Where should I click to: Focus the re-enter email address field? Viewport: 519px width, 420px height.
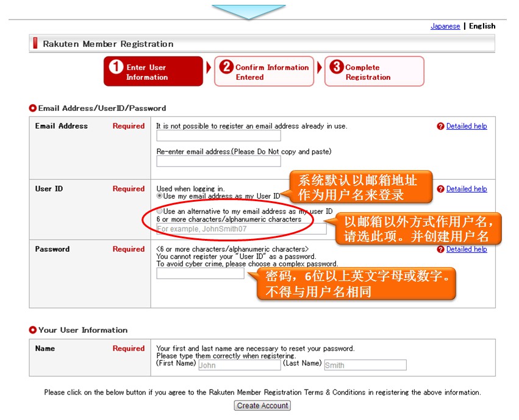pyautogui.click(x=218, y=161)
